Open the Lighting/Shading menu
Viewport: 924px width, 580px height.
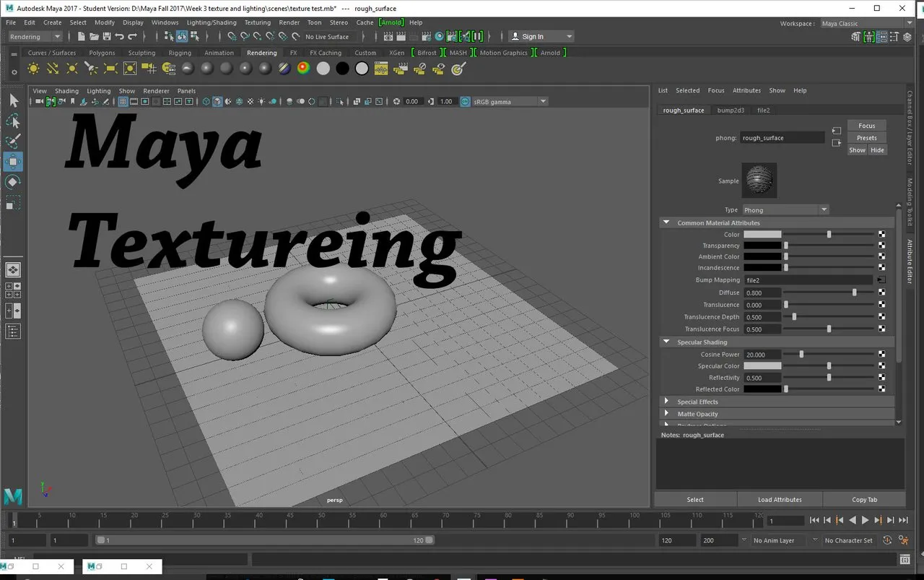[x=212, y=22]
